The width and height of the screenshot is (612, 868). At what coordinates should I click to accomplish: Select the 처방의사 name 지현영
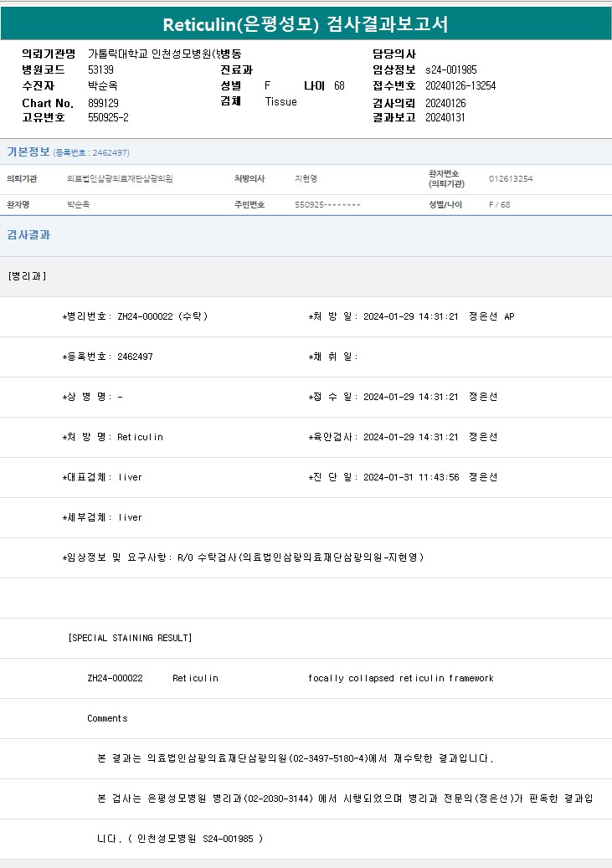(306, 179)
